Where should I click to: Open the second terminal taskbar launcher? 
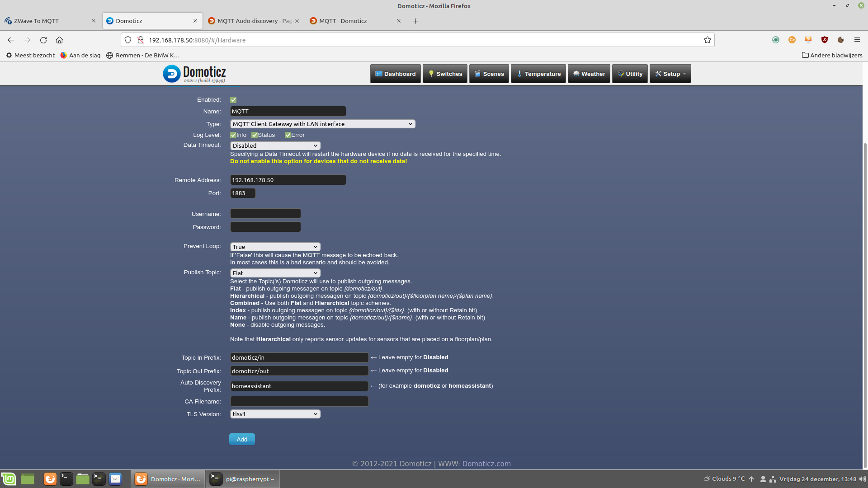point(99,479)
